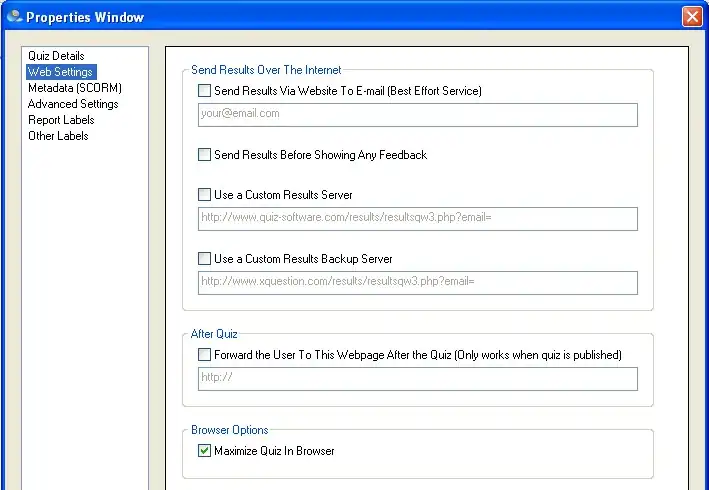Click the Properties Window title bar icon

click(x=13, y=16)
